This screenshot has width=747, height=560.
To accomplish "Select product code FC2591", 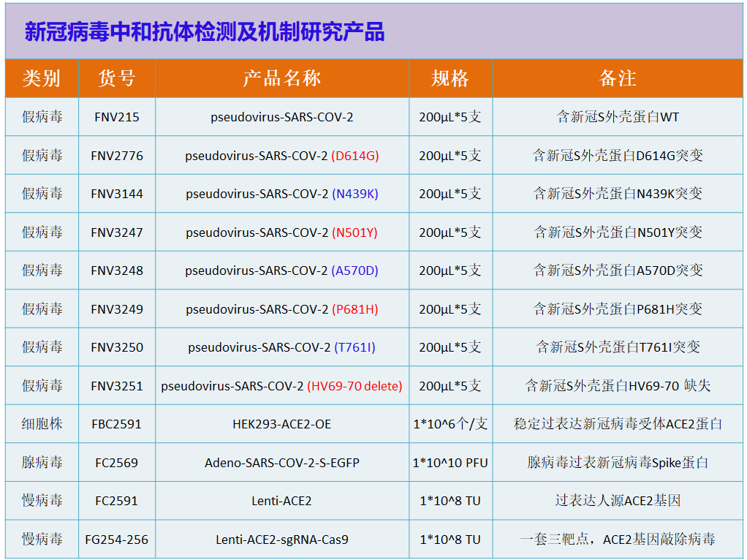I will click(117, 501).
